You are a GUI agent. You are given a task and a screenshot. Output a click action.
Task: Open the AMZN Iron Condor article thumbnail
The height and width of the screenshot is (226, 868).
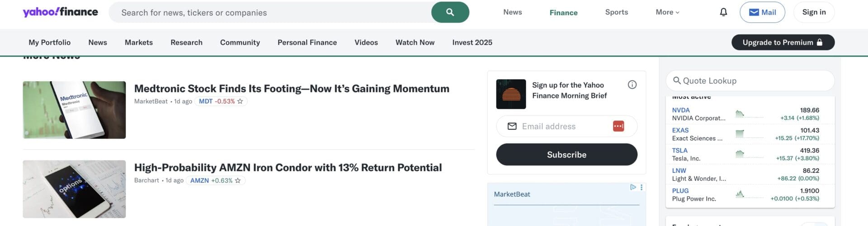pyautogui.click(x=74, y=189)
